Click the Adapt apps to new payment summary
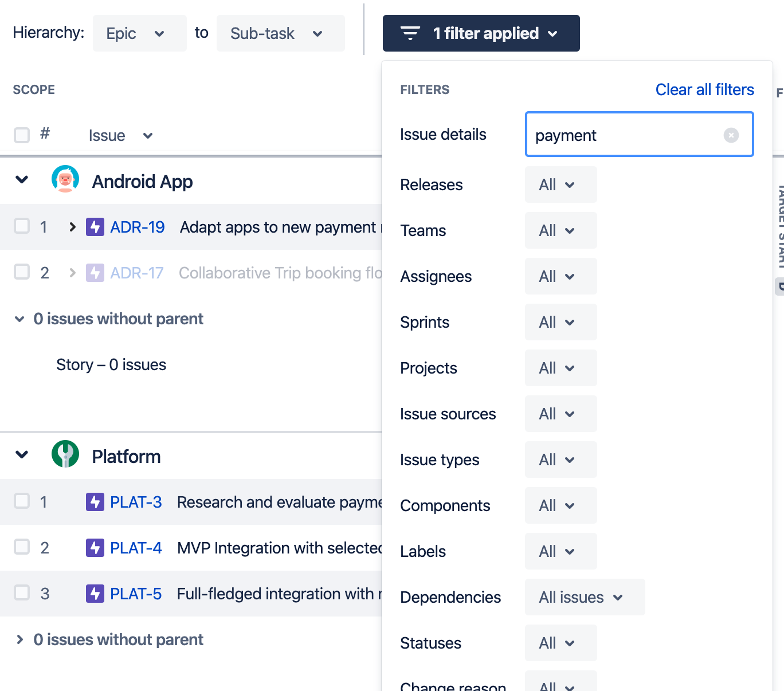 click(x=280, y=227)
